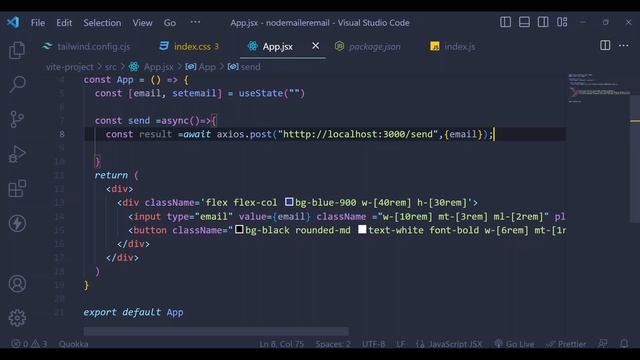640x360 pixels.
Task: Open the text-white color swatch
Action: [x=362, y=229]
